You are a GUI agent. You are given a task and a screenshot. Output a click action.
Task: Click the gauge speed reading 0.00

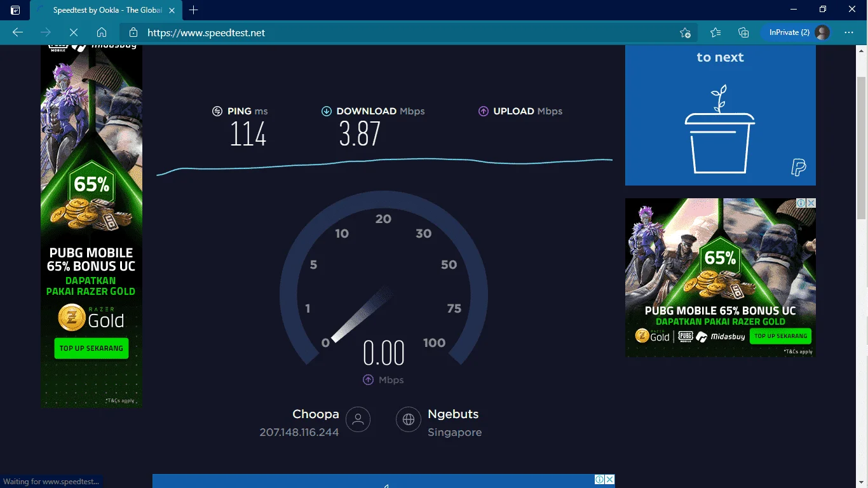384,353
